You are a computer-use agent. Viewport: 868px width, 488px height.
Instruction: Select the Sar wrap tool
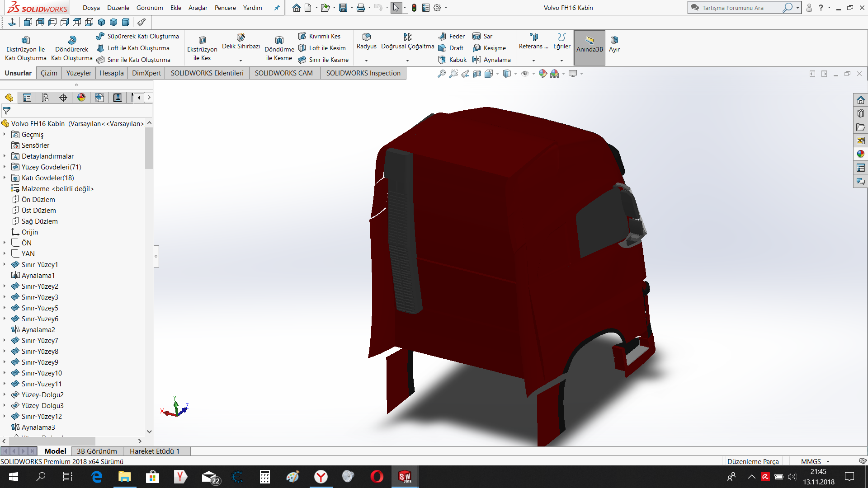[482, 36]
